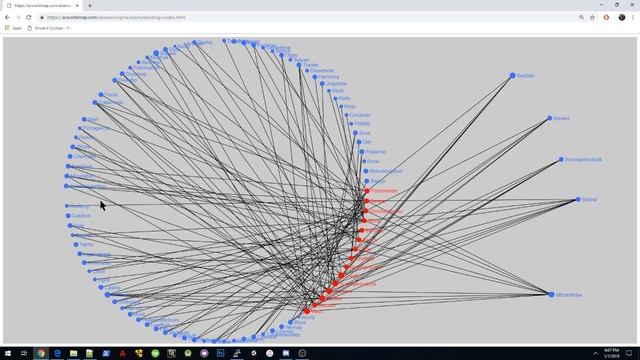Screen dimensions: 640x360
Task: View site security info via lock icon
Action: (x=42, y=18)
